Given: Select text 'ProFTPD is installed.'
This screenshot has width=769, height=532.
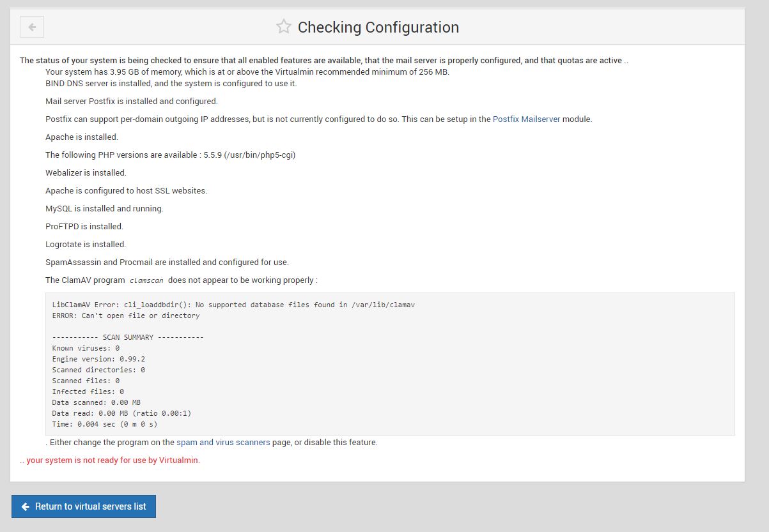Looking at the screenshot, I should (x=84, y=227).
